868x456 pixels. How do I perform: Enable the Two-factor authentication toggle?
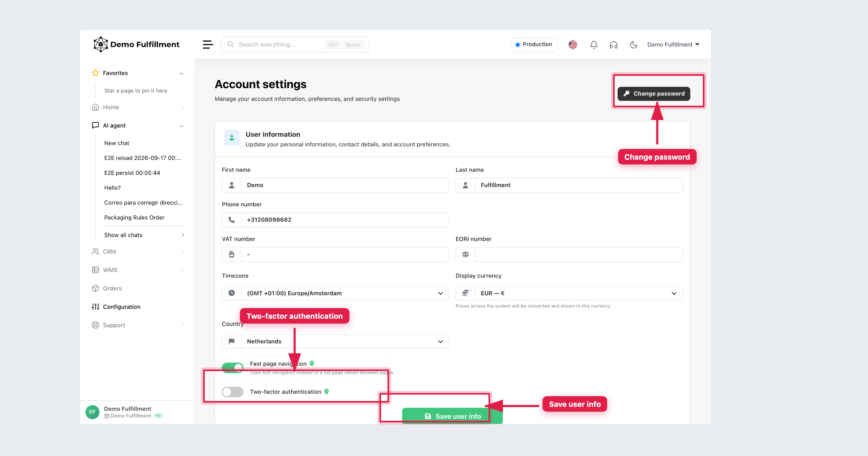pyautogui.click(x=232, y=392)
